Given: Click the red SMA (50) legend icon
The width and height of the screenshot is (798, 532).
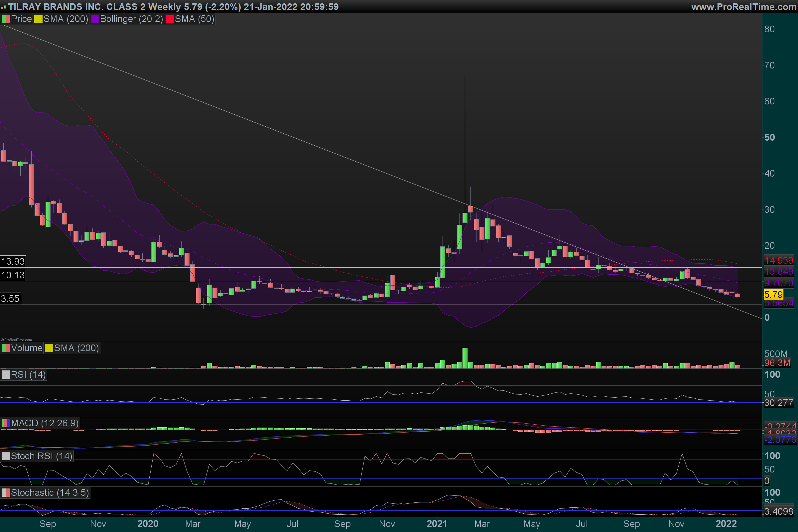Looking at the screenshot, I should coord(170,19).
